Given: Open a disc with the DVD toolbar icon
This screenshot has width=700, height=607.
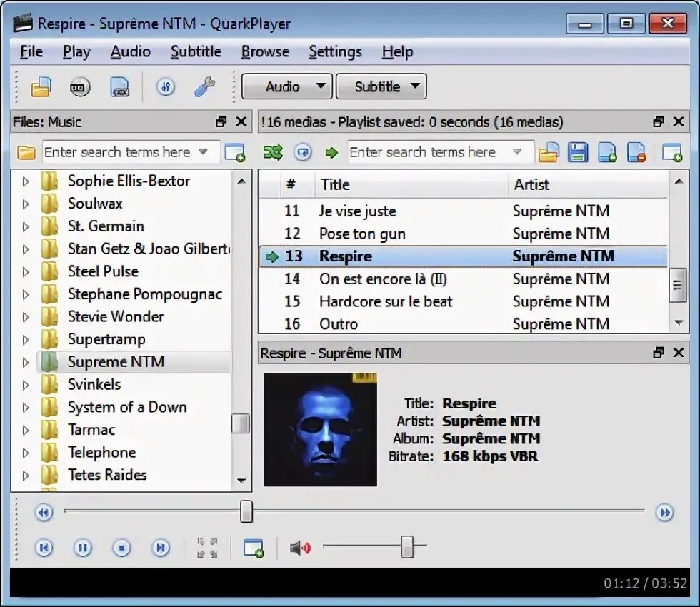Looking at the screenshot, I should 79,86.
